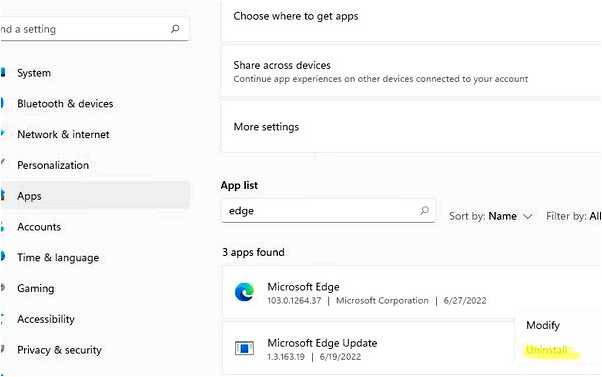This screenshot has height=377, width=602.
Task: Click the Microsoft Edge app icon
Action: [x=244, y=292]
